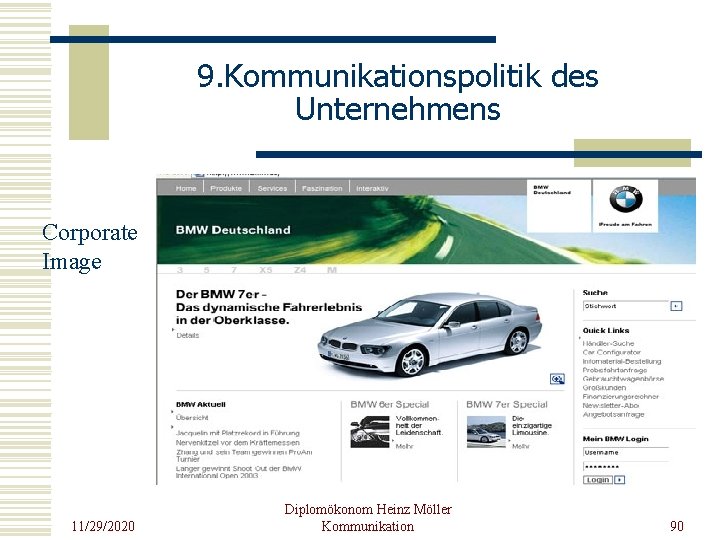720x540 pixels.
Task: Click slide number 90
Action: pyautogui.click(x=677, y=526)
